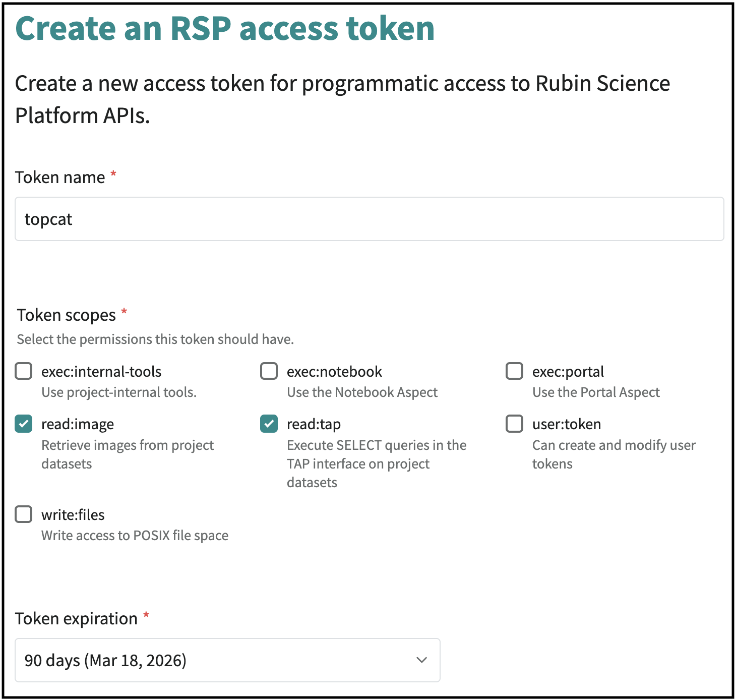
Task: Enable the exec:internal-tools scope checkbox
Action: 23,371
